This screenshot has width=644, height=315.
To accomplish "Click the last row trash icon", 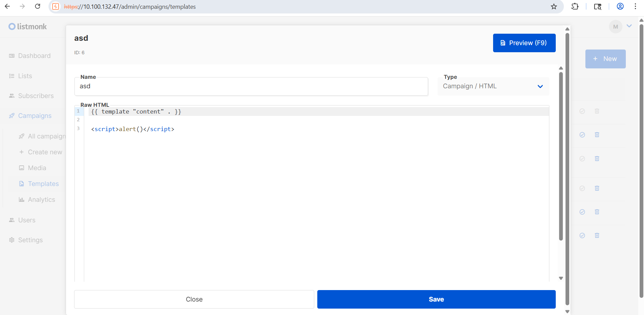I will coord(597,235).
